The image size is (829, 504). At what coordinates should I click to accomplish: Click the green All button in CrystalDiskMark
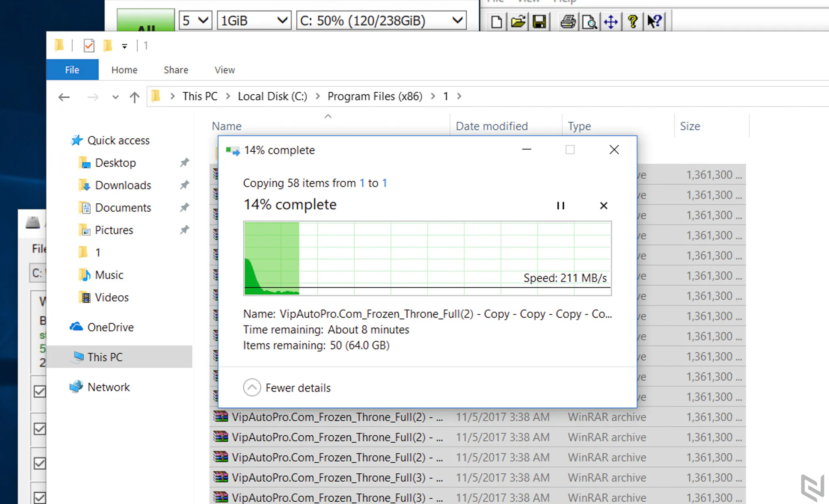point(146,20)
